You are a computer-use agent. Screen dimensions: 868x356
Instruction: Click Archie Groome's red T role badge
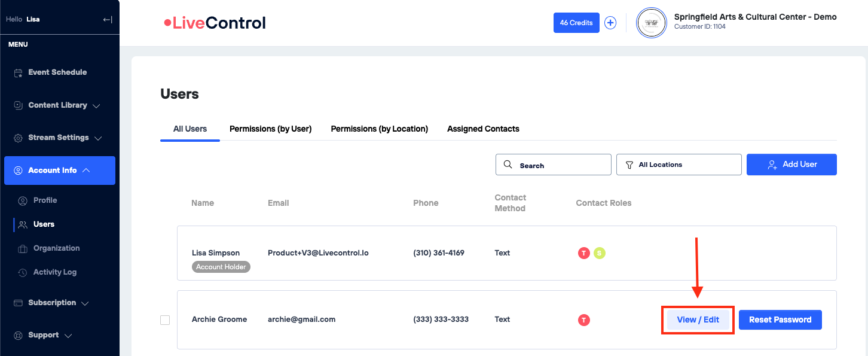[x=584, y=320]
